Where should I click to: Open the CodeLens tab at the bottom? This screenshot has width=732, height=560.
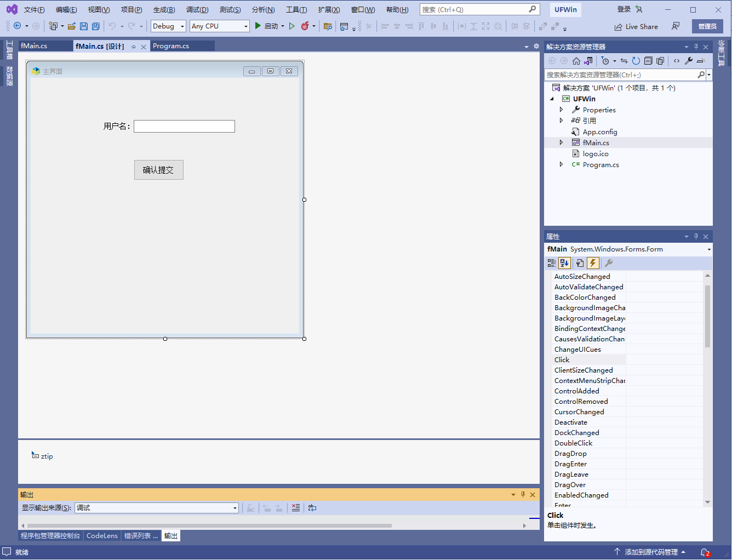(x=102, y=536)
